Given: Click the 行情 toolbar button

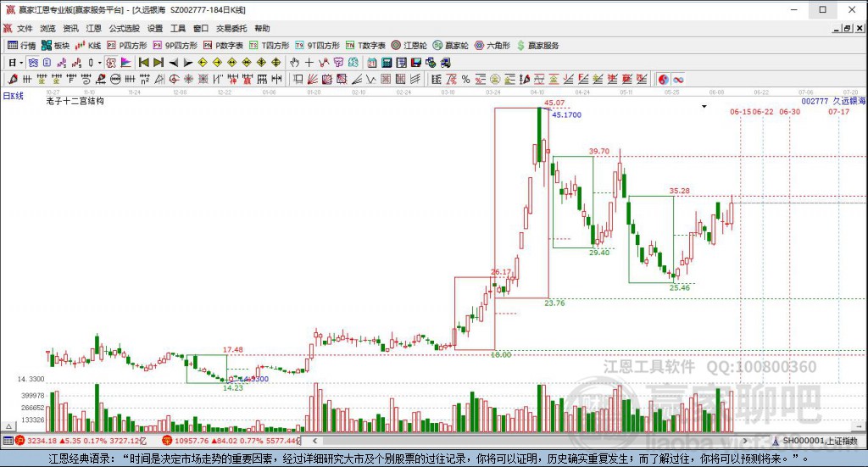Looking at the screenshot, I should coord(21,46).
